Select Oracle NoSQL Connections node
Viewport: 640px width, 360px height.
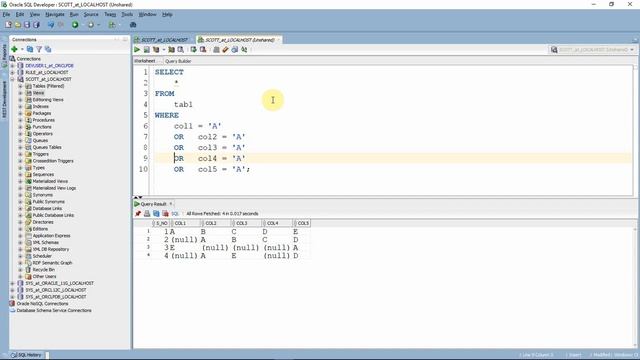click(x=42, y=304)
